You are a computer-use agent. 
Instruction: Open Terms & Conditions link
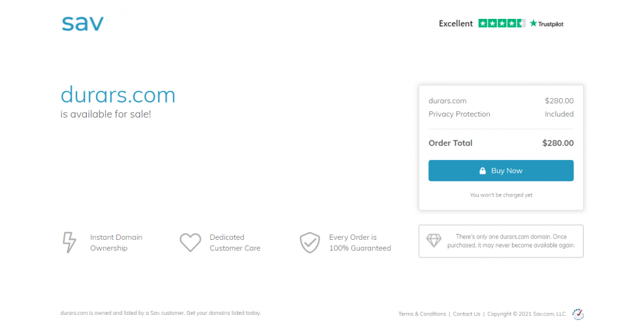[x=422, y=314]
